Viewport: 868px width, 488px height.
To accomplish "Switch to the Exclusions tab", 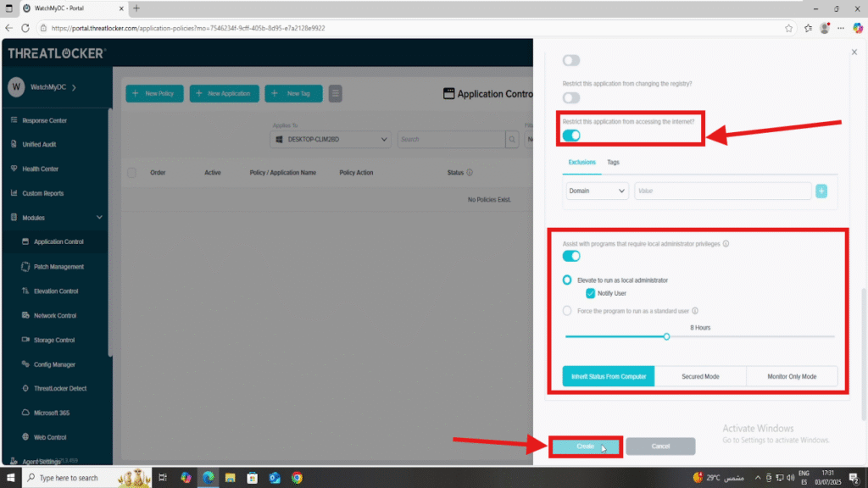I will 581,162.
